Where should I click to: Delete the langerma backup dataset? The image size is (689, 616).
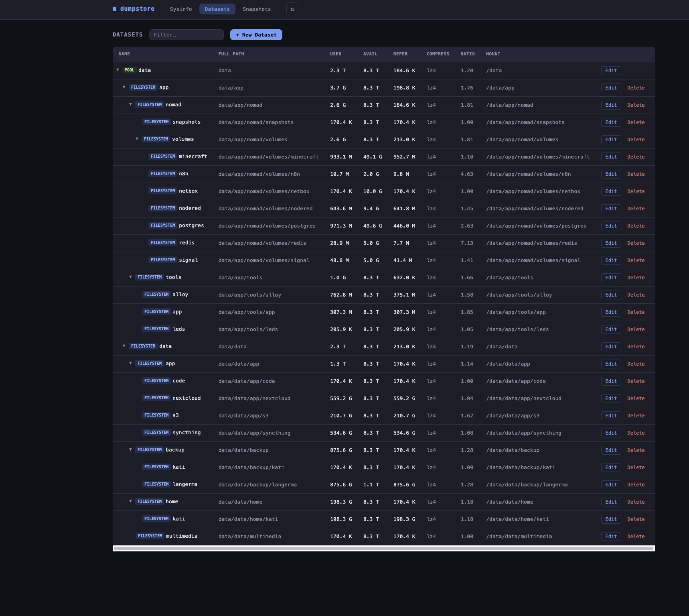636,484
